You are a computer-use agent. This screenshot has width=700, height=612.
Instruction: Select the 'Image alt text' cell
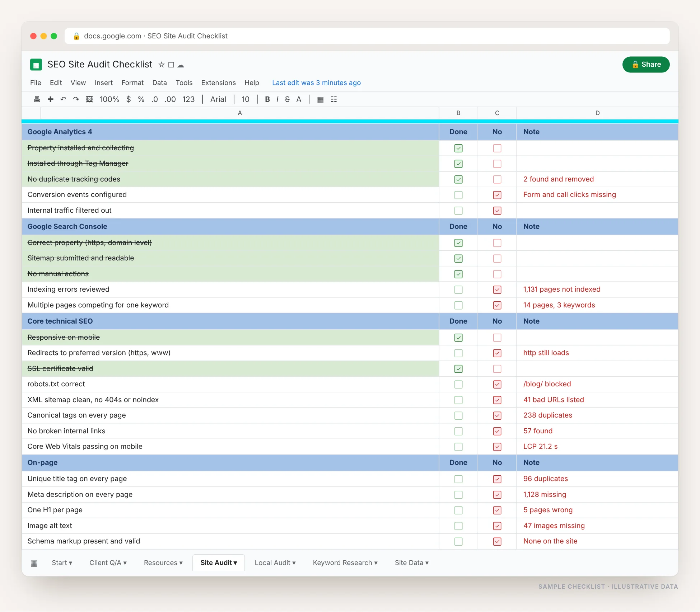[x=230, y=526]
